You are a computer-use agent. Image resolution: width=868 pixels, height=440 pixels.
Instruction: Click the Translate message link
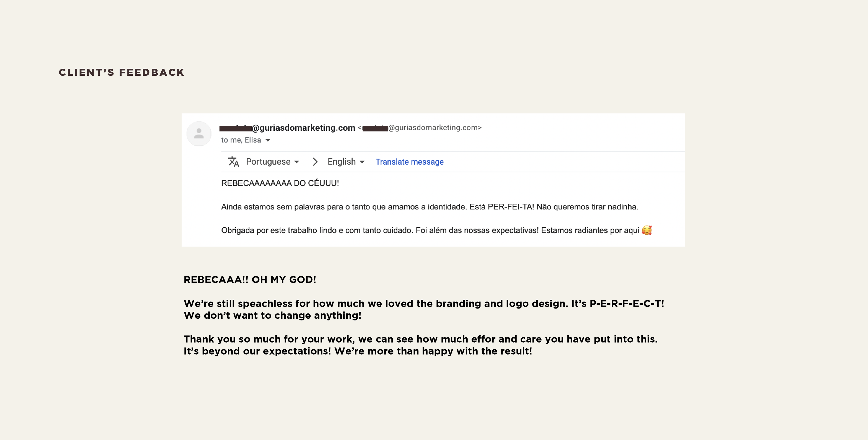(409, 162)
